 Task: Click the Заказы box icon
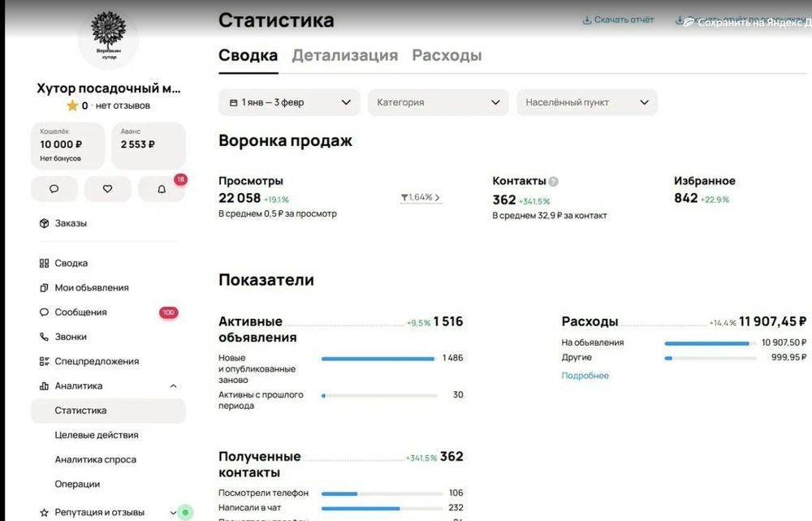45,223
